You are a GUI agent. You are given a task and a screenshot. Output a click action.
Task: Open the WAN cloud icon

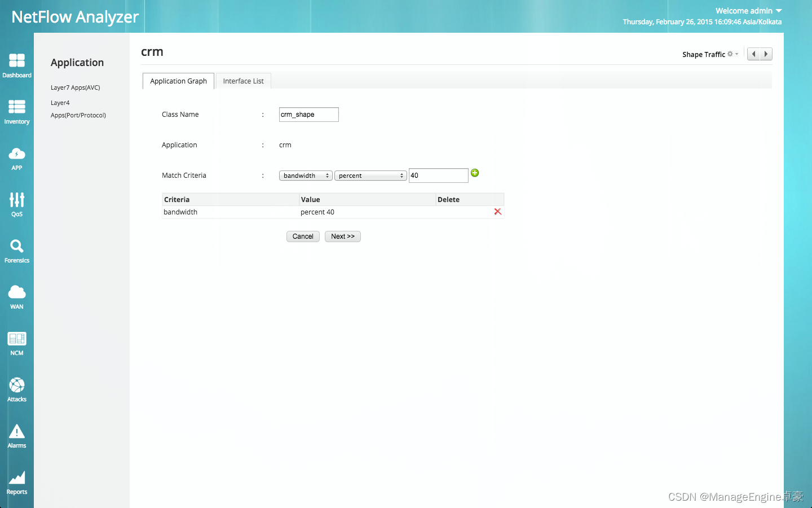(x=17, y=292)
